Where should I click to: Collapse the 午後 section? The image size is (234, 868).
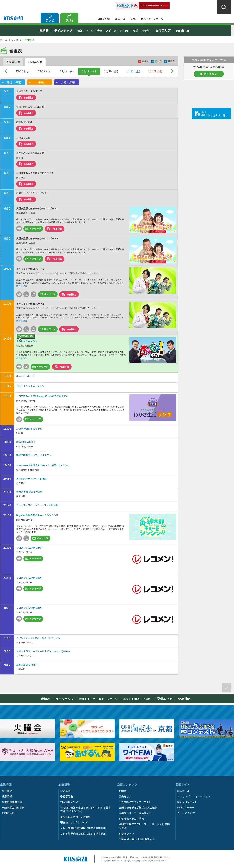click(39, 82)
